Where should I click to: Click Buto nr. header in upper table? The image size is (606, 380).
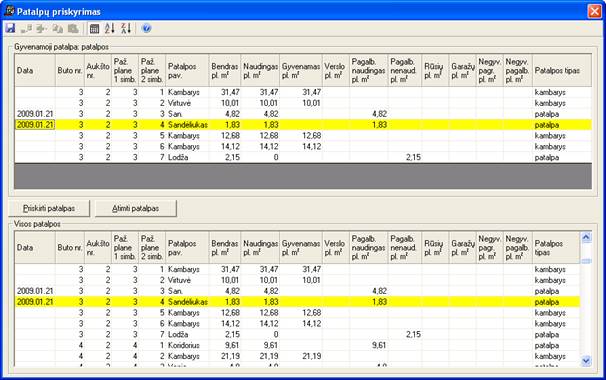[70, 71]
